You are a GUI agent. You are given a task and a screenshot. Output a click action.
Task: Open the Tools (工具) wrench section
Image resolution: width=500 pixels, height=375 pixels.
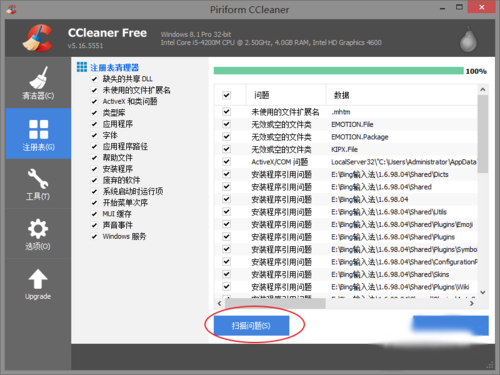pos(38,184)
